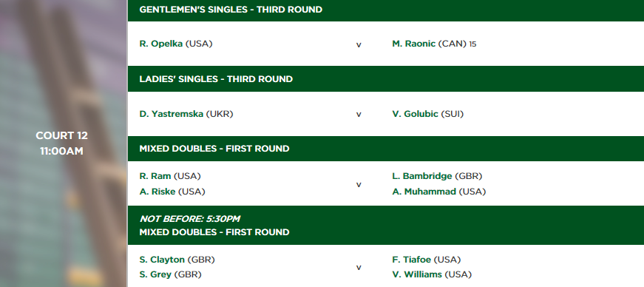
Task: Click the v between Opelka and Raonic
Action: [359, 45]
